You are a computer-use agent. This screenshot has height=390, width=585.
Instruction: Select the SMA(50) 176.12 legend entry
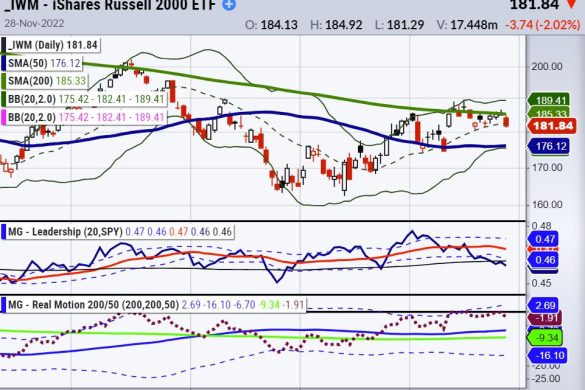pyautogui.click(x=44, y=63)
